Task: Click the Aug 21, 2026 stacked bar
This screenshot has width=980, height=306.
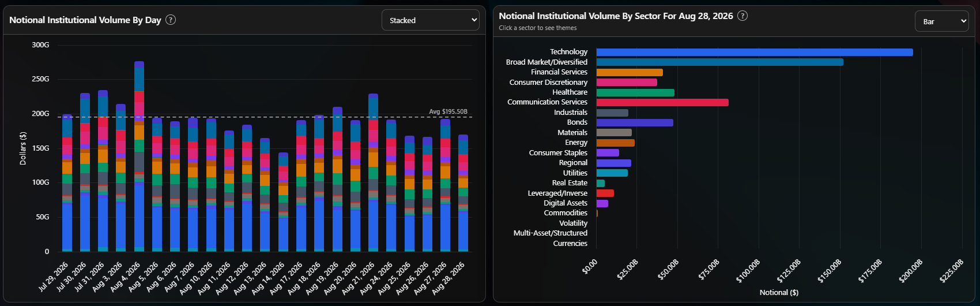Action: click(373, 173)
